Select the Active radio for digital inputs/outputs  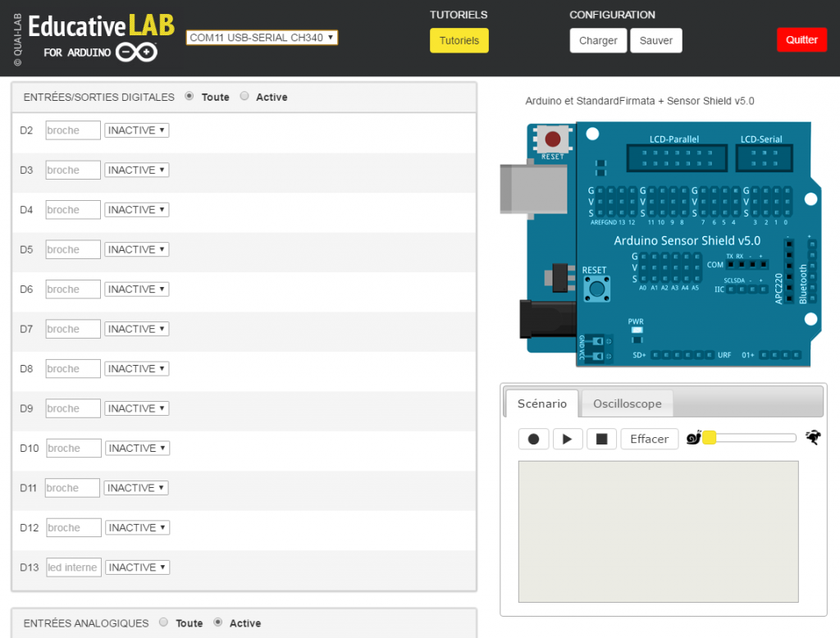tap(244, 96)
